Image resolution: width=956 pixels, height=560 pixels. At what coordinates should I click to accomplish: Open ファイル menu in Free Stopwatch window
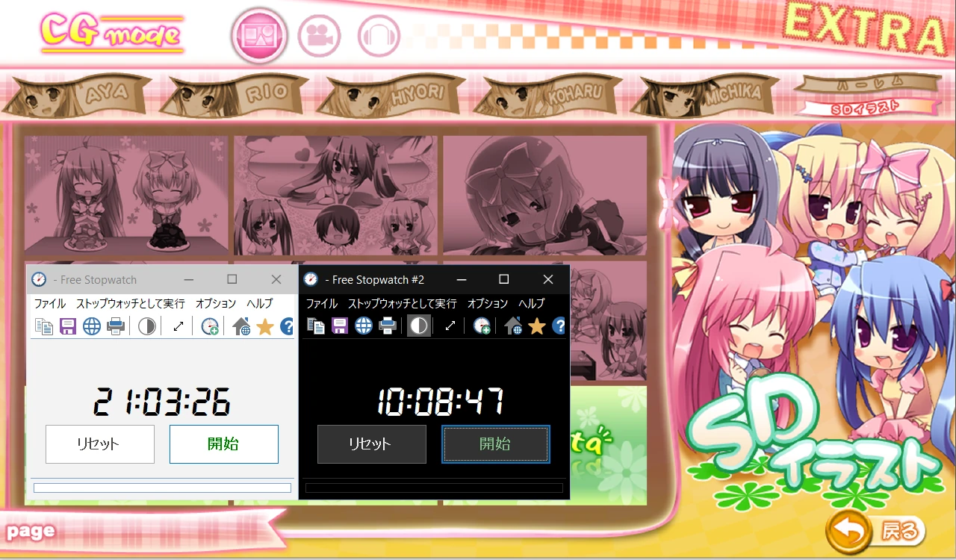[50, 304]
